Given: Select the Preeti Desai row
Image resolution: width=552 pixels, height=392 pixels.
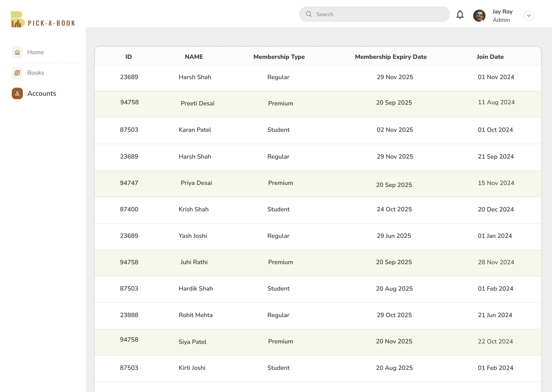Looking at the screenshot, I should tap(197, 103).
